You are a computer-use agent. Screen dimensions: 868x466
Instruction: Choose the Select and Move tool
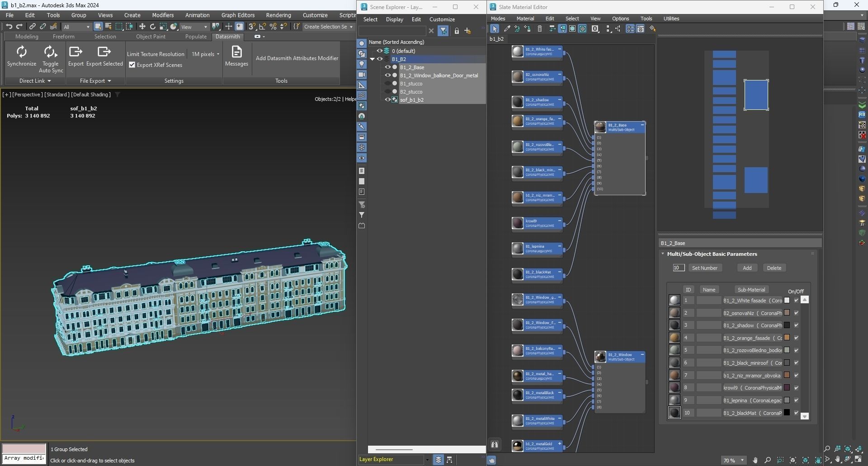click(142, 27)
